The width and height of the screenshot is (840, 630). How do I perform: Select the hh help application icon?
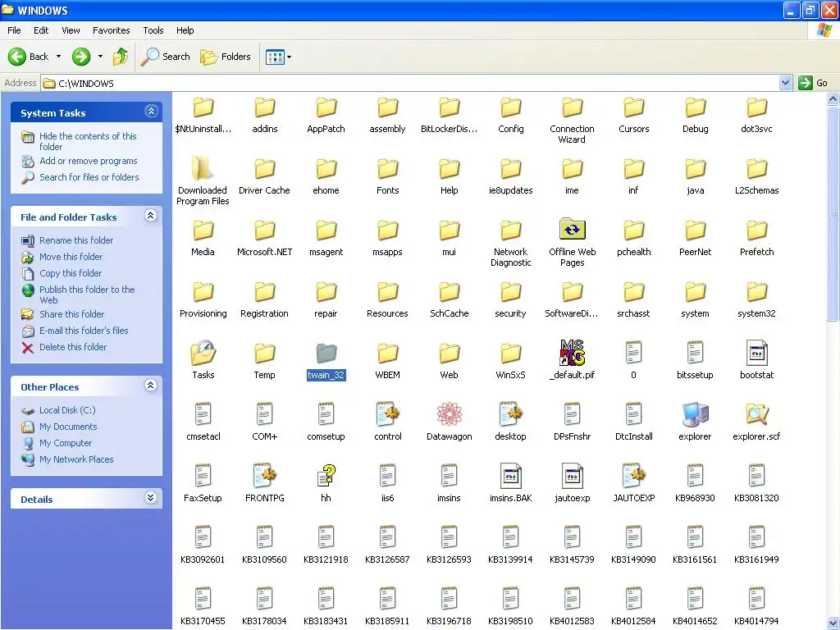click(x=326, y=476)
